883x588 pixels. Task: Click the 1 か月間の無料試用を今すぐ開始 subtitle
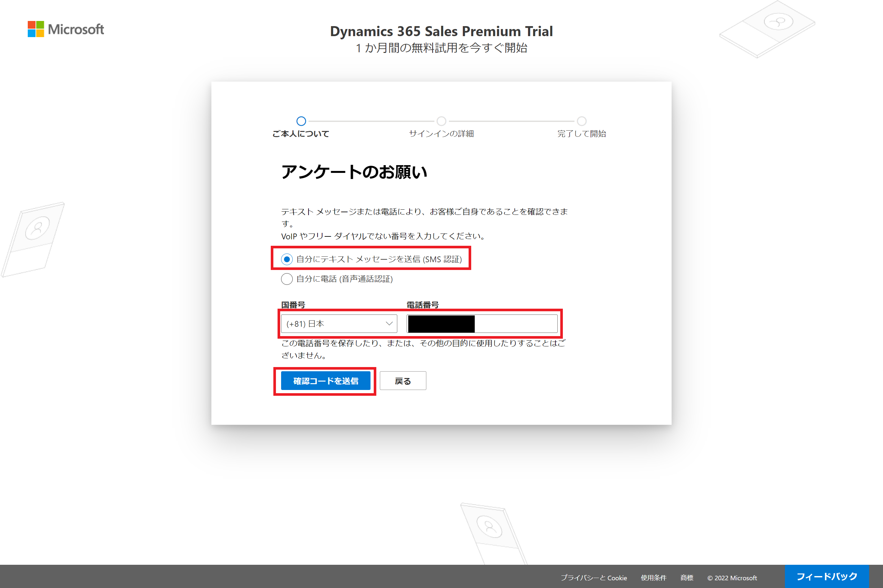coord(441,48)
